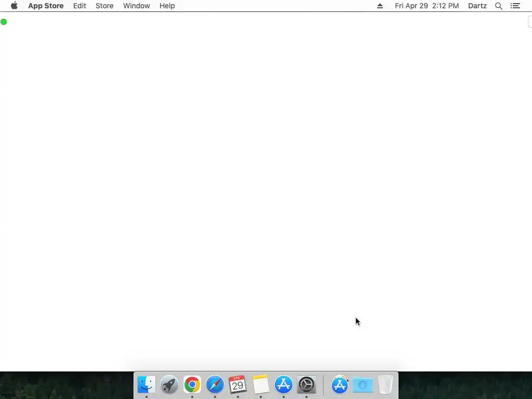Viewport: 532px width, 399px height.
Task: Open the Edit menu
Action: click(x=79, y=6)
